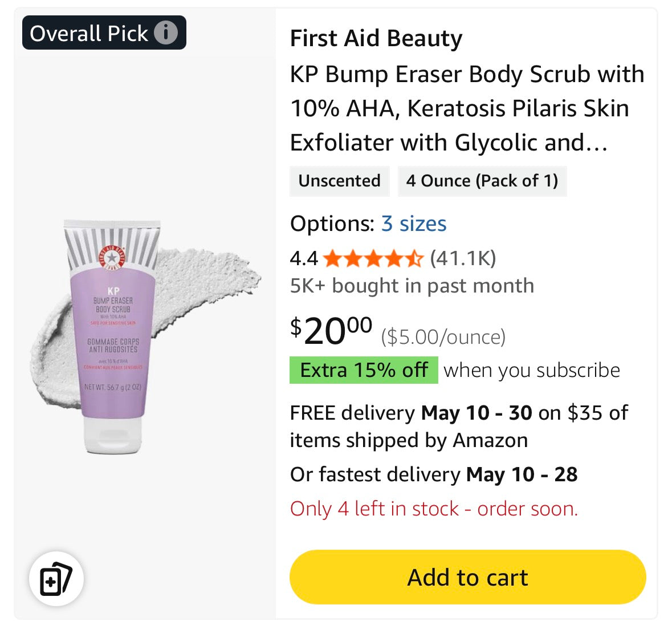Select the Unscented variant chip
Viewport: 672px width, 625px height.
click(339, 181)
